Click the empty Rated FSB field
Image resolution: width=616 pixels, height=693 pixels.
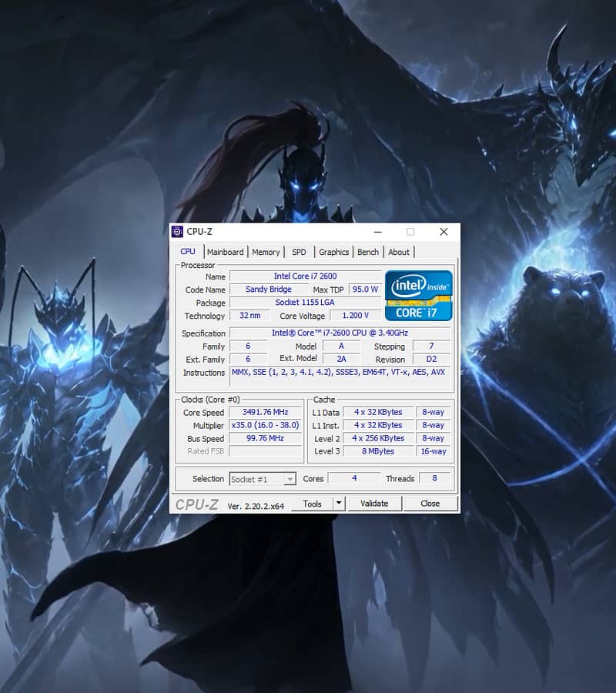point(265,451)
